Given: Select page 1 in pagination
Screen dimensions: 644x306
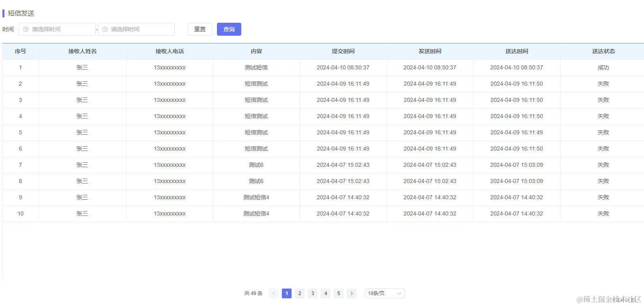Looking at the screenshot, I should tap(287, 293).
